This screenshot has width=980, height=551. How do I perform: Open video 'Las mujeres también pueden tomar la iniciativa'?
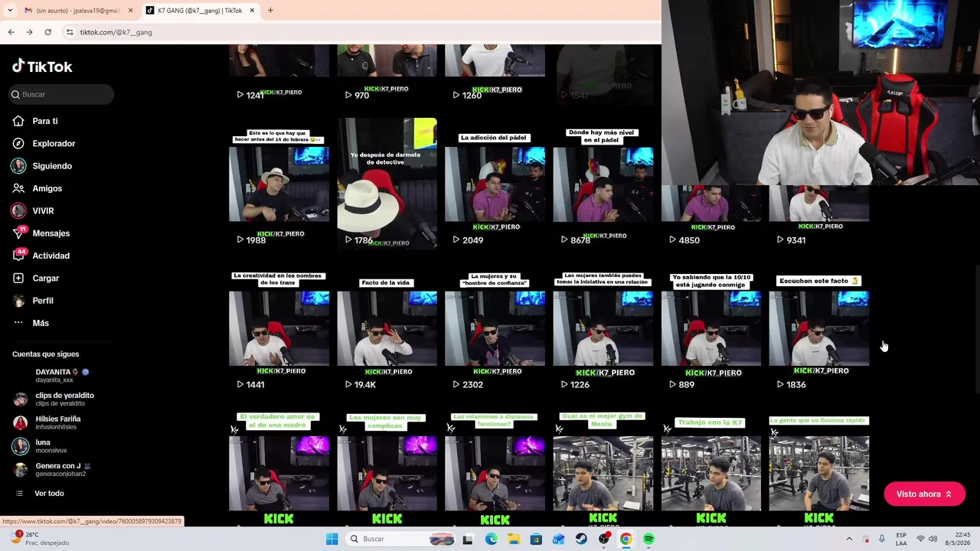click(x=603, y=328)
